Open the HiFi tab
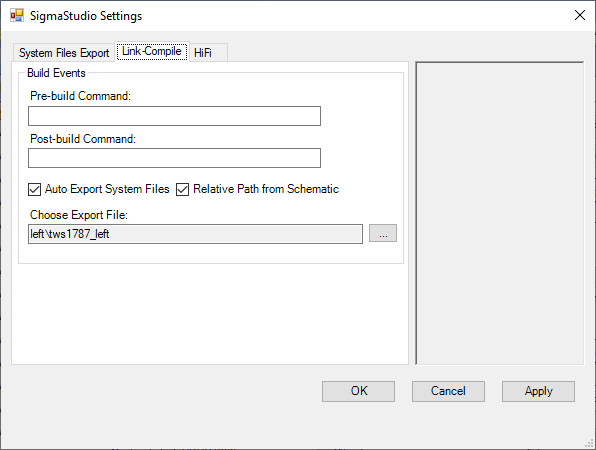 click(208, 53)
